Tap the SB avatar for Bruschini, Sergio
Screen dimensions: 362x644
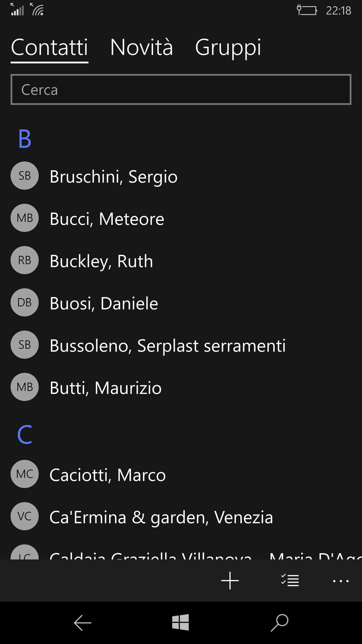click(x=25, y=176)
